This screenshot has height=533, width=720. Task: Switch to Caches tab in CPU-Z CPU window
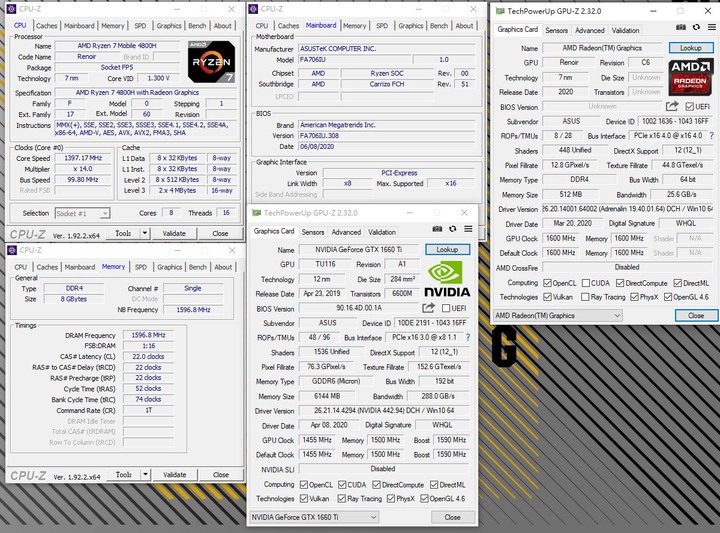pyautogui.click(x=46, y=26)
